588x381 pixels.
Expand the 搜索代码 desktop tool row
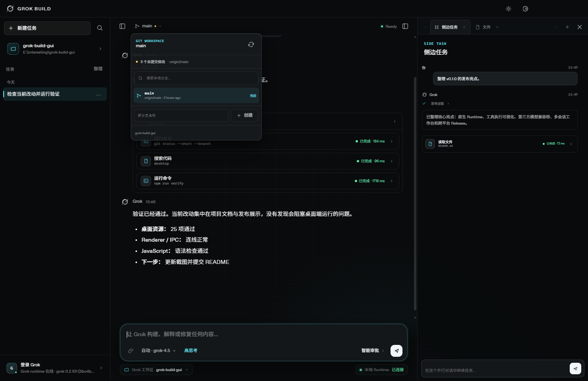point(268,161)
